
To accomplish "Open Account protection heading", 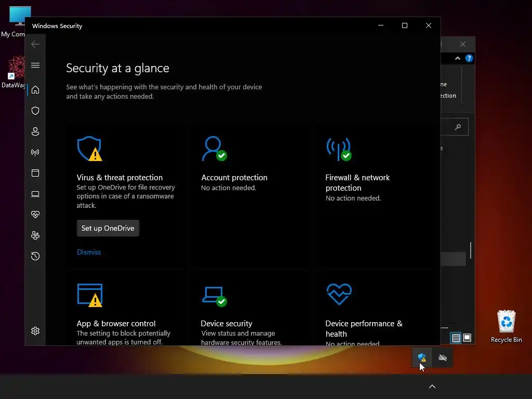I will [x=234, y=178].
